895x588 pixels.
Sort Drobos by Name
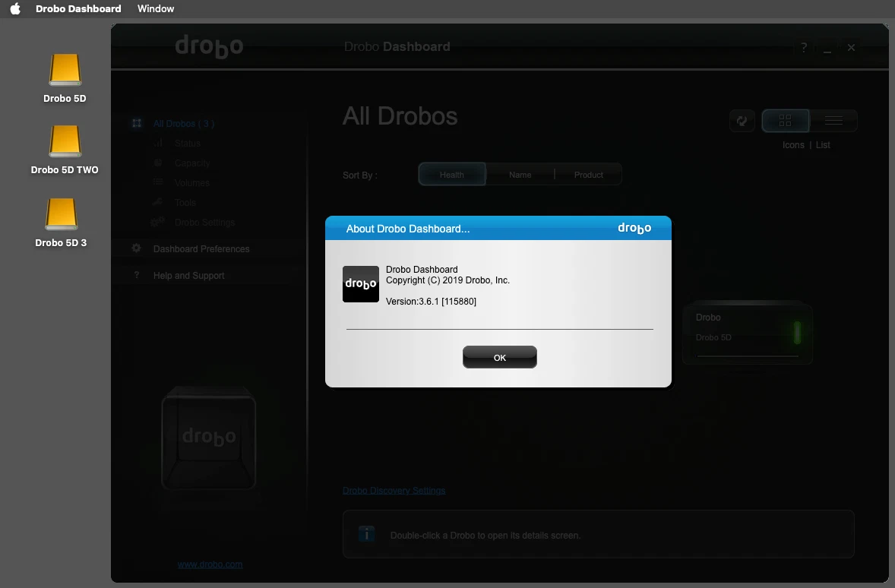pyautogui.click(x=520, y=175)
